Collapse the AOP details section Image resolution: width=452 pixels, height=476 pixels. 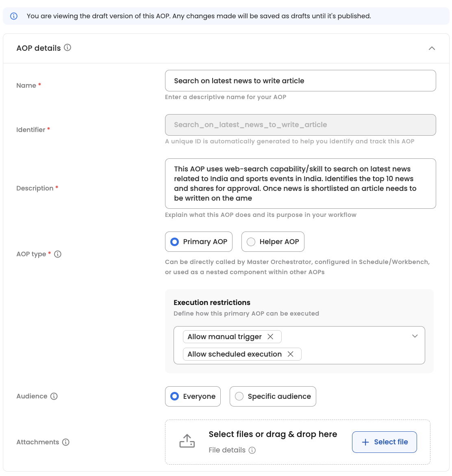pos(432,48)
